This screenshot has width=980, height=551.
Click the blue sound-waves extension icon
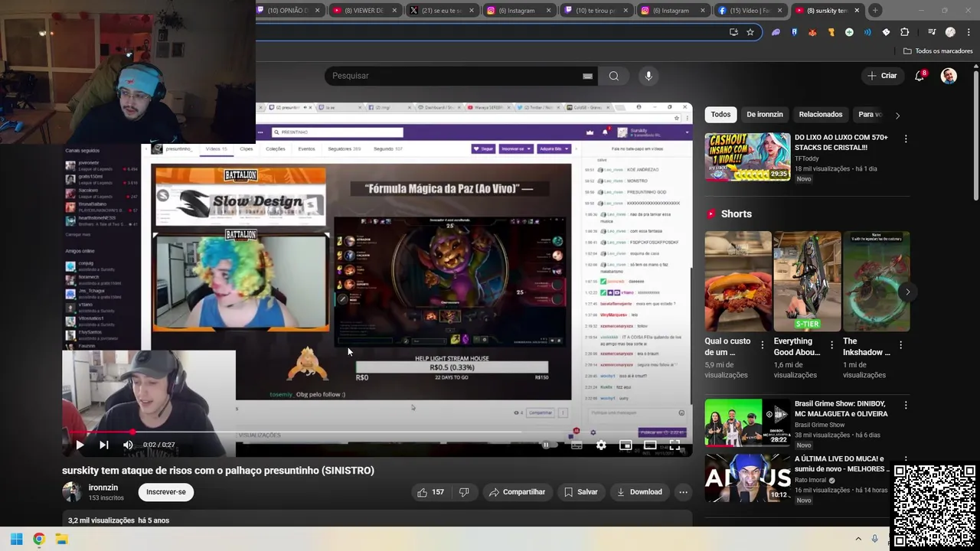pos(867,32)
